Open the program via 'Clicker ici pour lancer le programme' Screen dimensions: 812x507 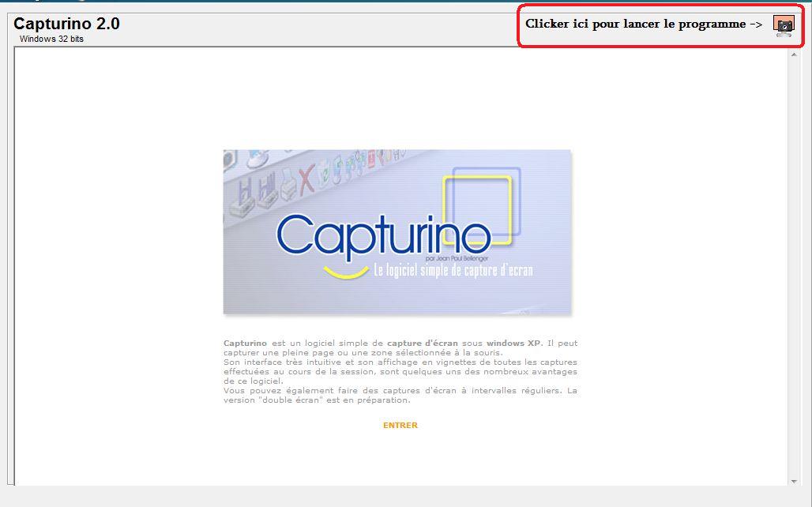click(x=640, y=24)
